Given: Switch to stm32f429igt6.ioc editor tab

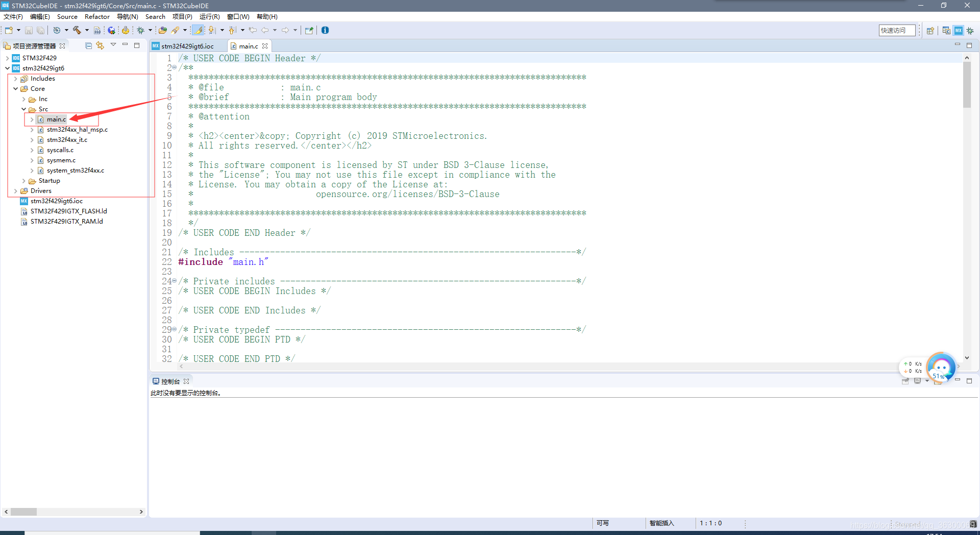Looking at the screenshot, I should [x=187, y=46].
